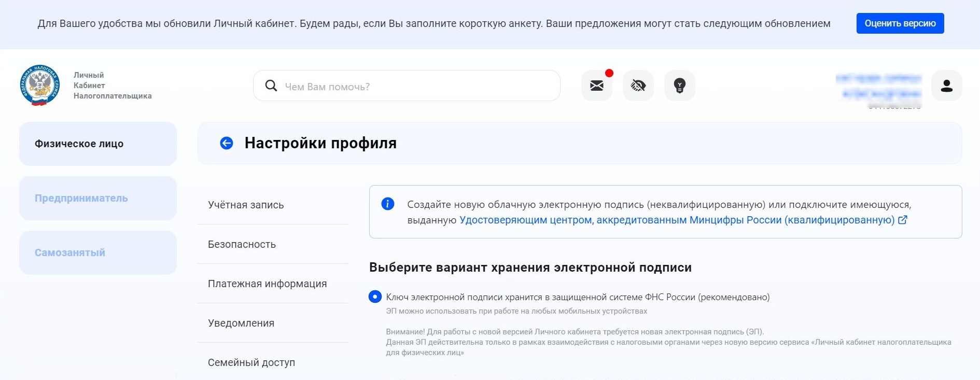Screen dimensions: 980x380
Task: Click Личный Кабинет Налогоплательщика title text
Action: point(113,86)
